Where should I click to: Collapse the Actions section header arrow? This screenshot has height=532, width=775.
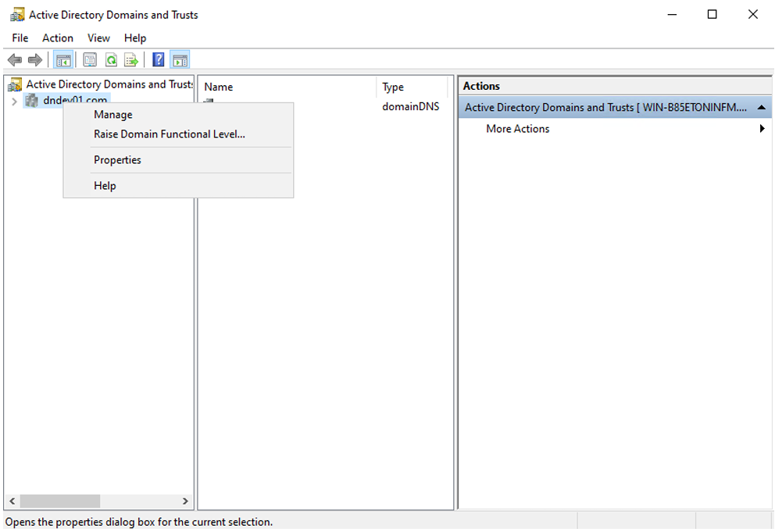762,107
